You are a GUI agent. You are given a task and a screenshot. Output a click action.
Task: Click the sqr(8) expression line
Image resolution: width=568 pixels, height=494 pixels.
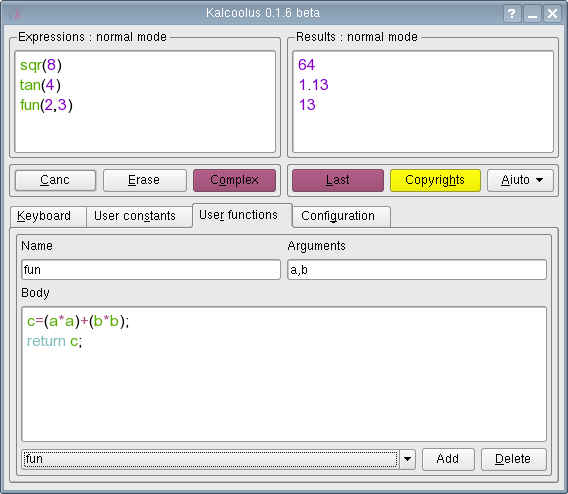(x=41, y=65)
